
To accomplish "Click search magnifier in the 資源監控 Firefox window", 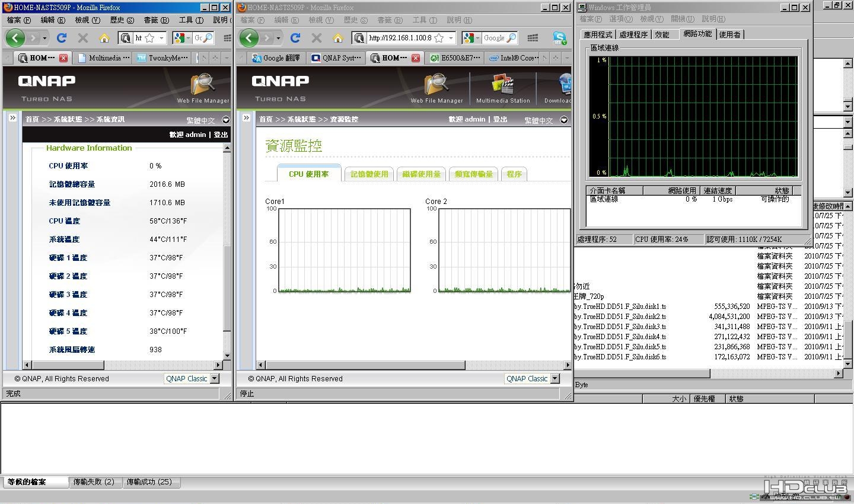I will (x=511, y=38).
